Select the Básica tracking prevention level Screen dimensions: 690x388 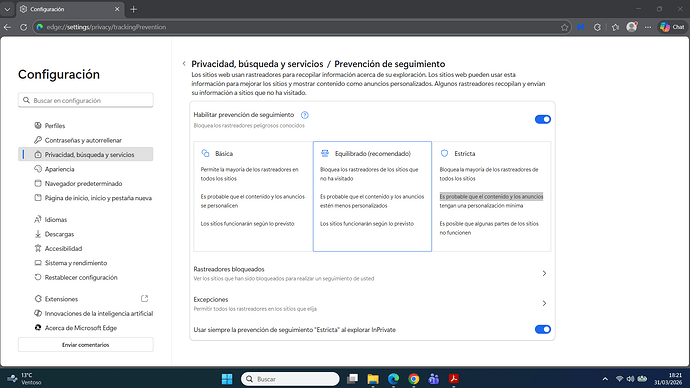pos(253,196)
